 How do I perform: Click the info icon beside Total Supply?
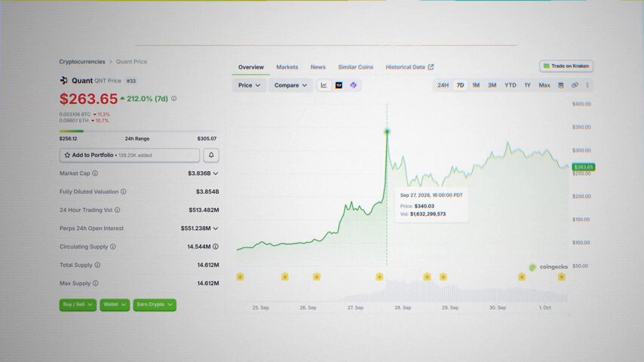97,265
